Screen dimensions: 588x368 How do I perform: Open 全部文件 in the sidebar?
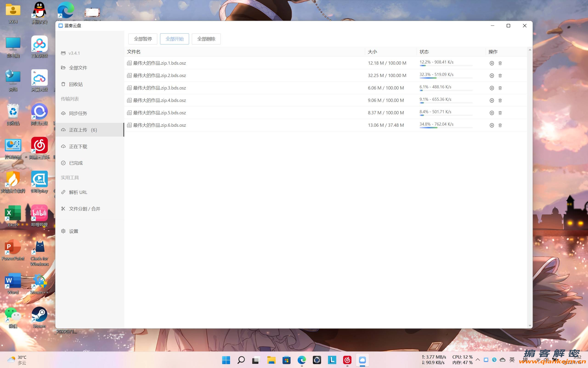click(x=89, y=68)
